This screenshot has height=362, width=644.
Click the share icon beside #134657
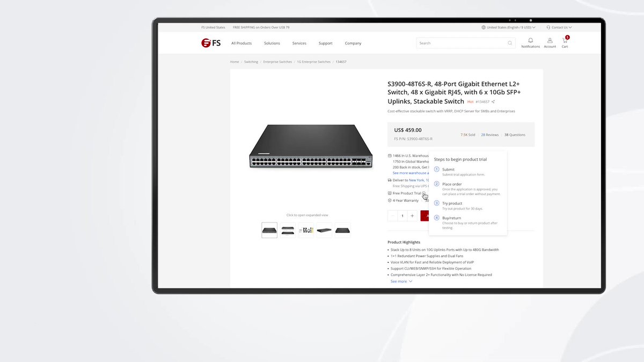tap(493, 101)
